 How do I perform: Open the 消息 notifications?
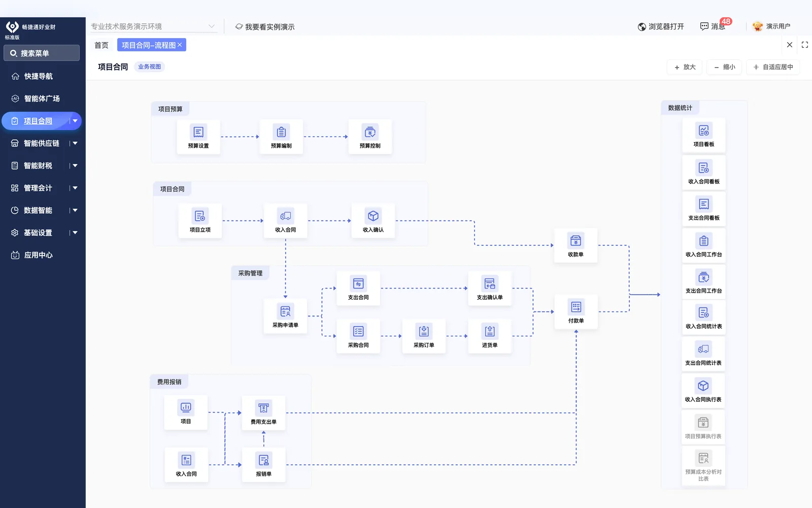713,26
